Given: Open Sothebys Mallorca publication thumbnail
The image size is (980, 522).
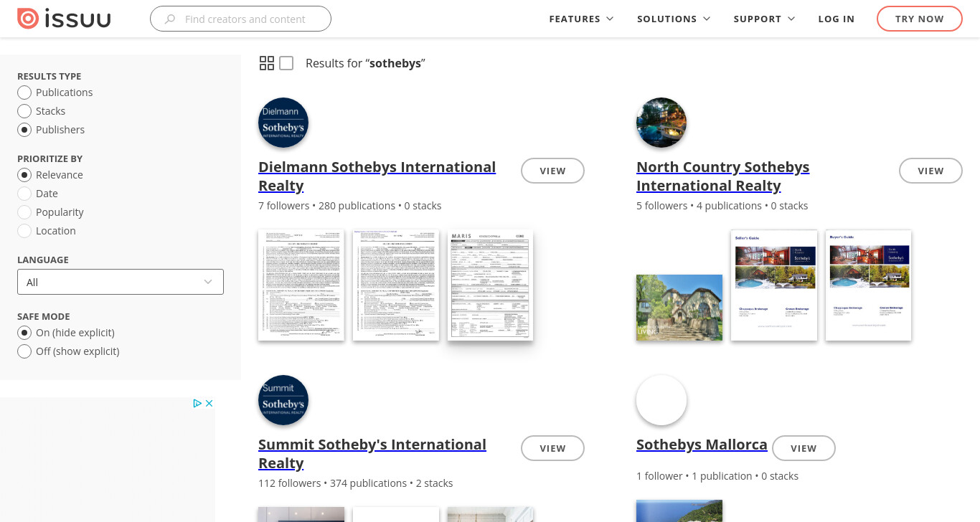Looking at the screenshot, I should 679,511.
